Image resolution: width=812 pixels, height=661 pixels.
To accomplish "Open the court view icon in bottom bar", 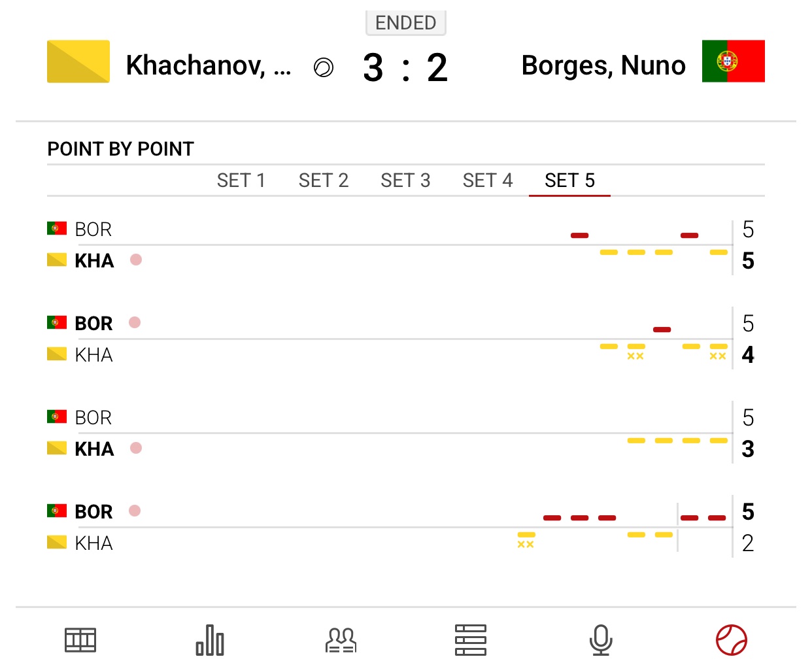I will tap(80, 640).
